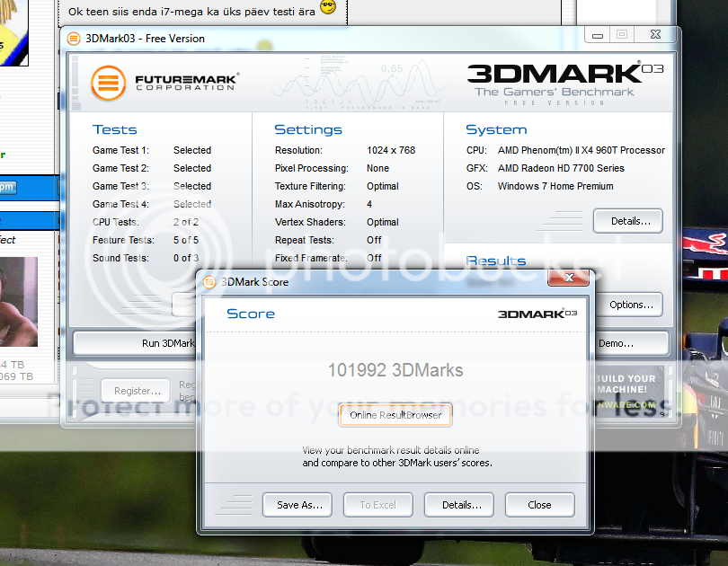Click the sunglasses smiley in the forum post
728x566 pixels.
(328, 6)
